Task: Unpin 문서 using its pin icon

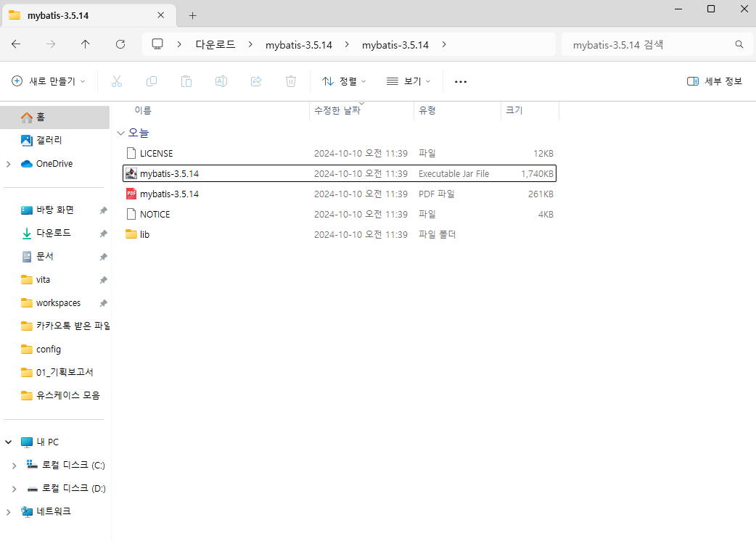Action: 103,257
